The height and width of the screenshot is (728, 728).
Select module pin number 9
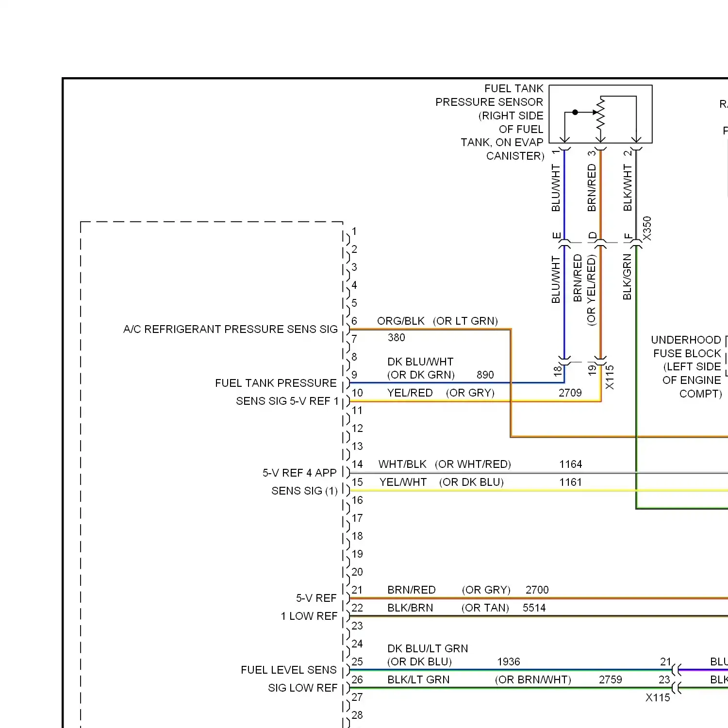[354, 375]
